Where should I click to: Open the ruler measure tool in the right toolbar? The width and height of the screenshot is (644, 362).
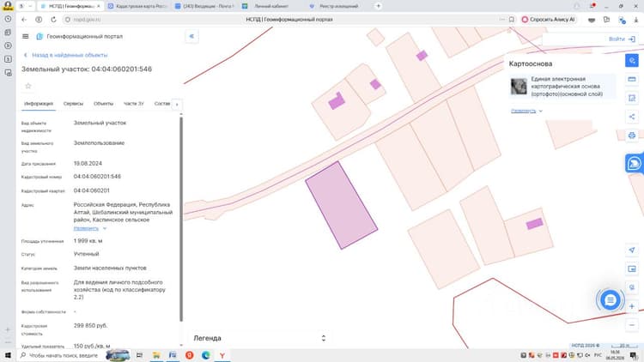click(x=632, y=79)
